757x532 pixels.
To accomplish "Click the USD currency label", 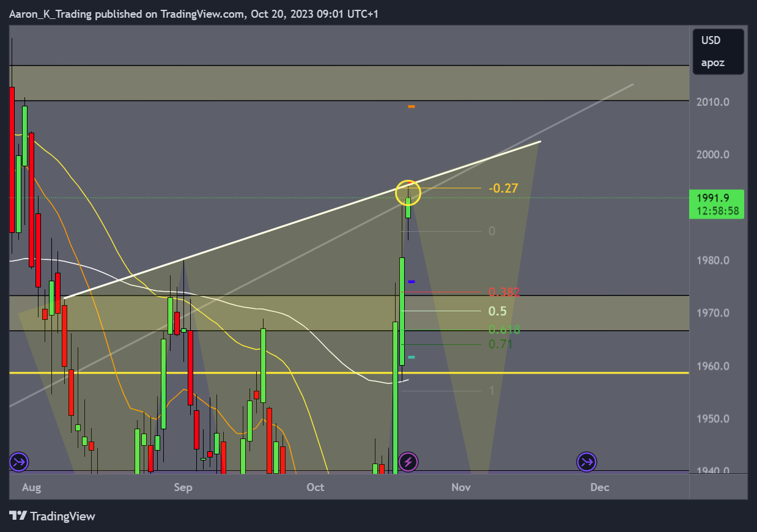I will click(x=711, y=40).
